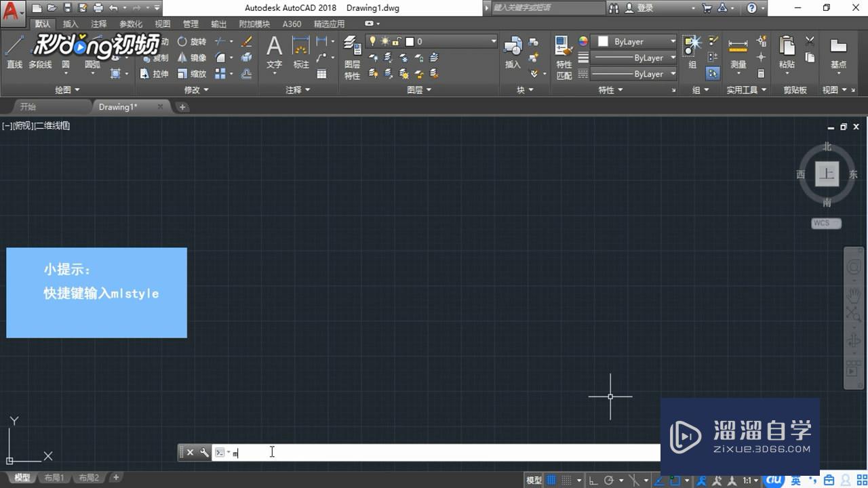Expand the 注释 annotation panel flyout
Viewport: 868px width, 488px height.
point(298,89)
